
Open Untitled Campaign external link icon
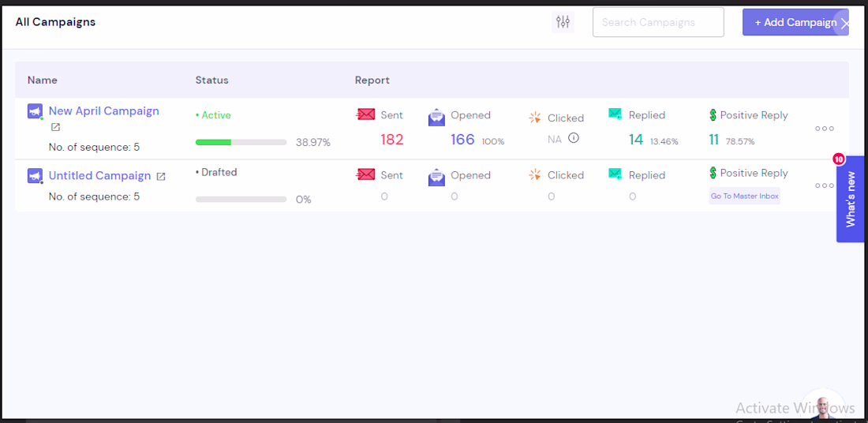click(160, 177)
